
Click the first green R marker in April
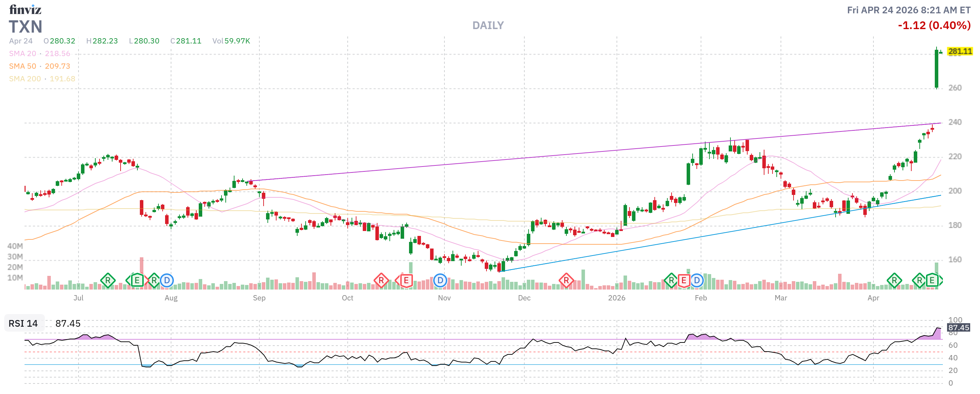coord(894,281)
